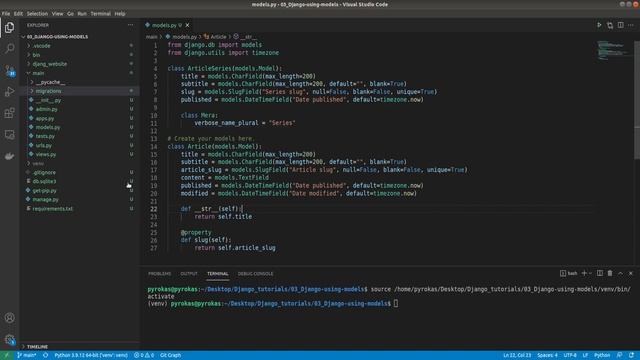The image size is (640, 360).
Task: Open Git Graph from status bar
Action: pos(170,356)
